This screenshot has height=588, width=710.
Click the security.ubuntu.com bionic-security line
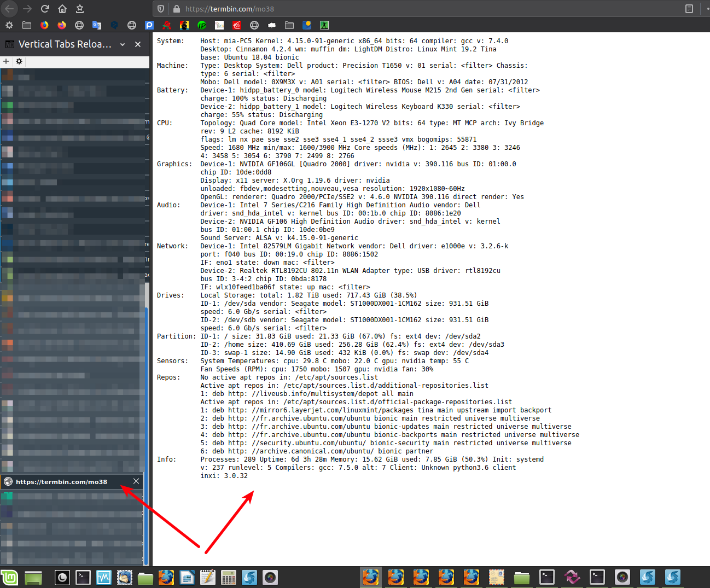(x=386, y=443)
